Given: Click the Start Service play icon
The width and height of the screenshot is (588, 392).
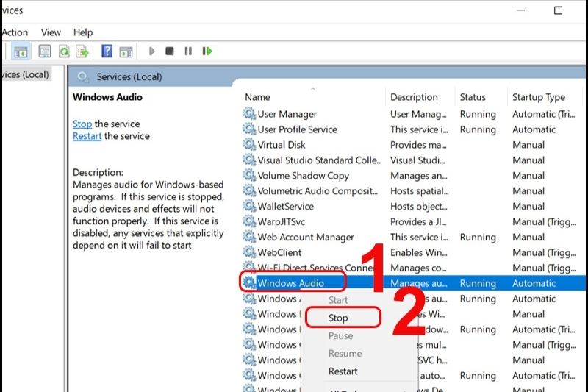Looking at the screenshot, I should tap(152, 51).
